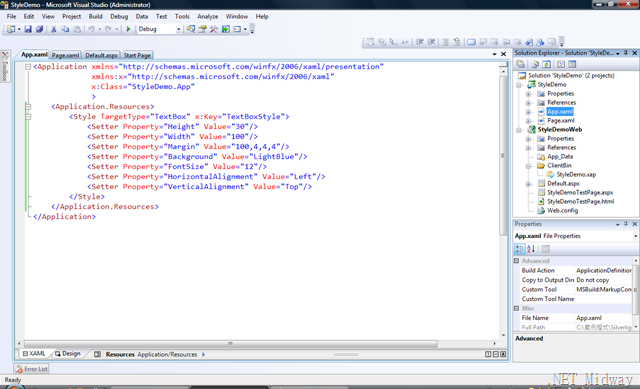Click the editor horizontal scrollbar thumb
This screenshot has height=389, width=640.
pos(231,344)
